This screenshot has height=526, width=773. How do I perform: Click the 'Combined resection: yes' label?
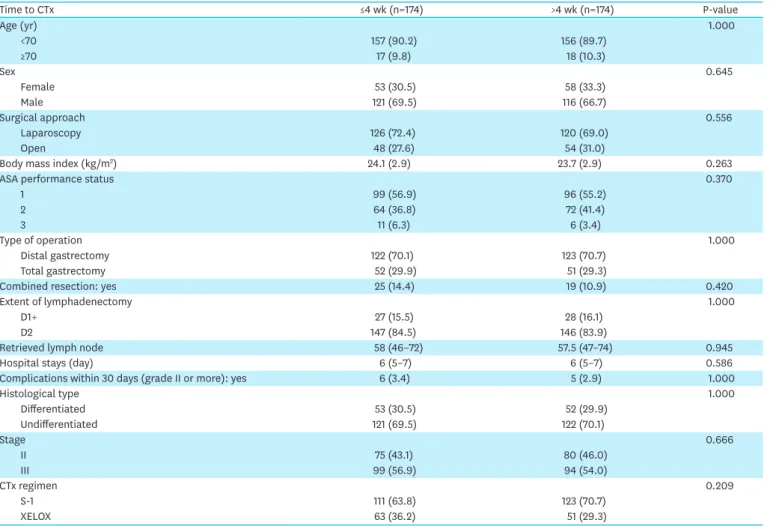click(x=58, y=286)
